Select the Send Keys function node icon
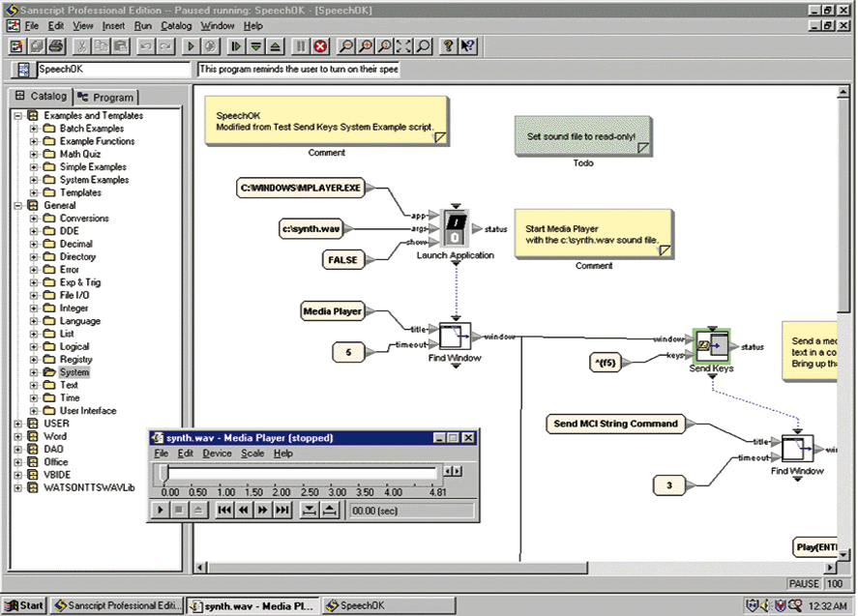 pyautogui.click(x=711, y=346)
